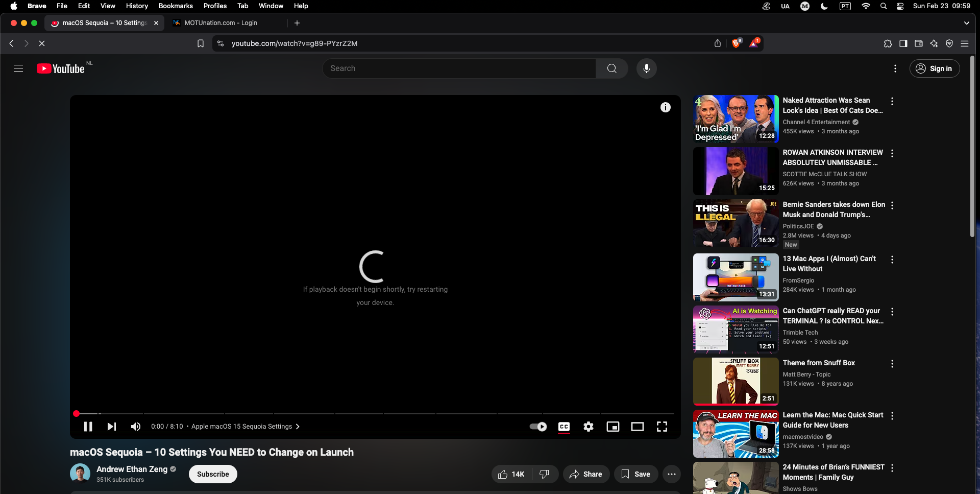
Task: Share this page icon in address bar
Action: pos(718,43)
